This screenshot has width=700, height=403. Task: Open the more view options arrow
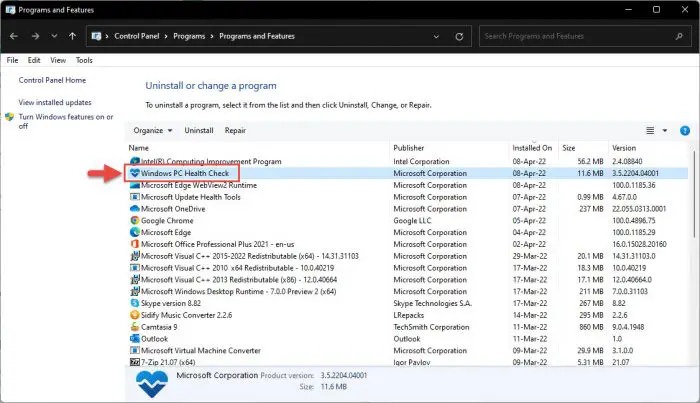coord(665,131)
